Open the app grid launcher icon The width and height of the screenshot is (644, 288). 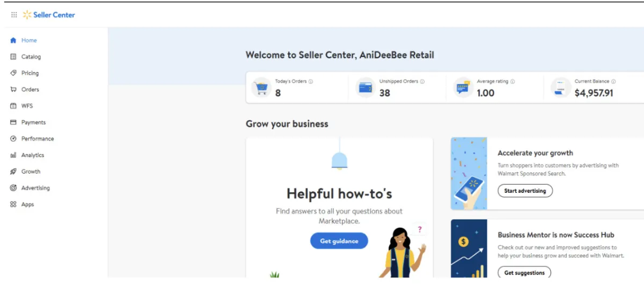pos(14,15)
